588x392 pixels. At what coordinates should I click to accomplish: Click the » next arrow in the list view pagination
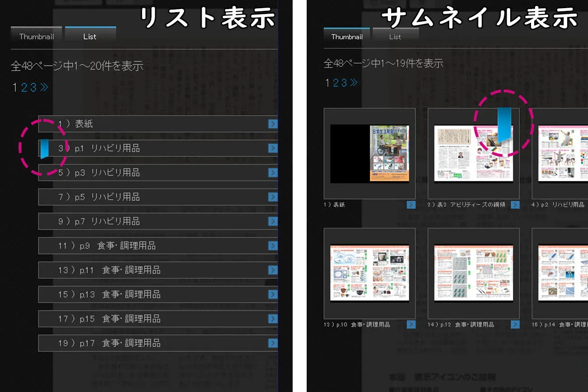pos(44,87)
